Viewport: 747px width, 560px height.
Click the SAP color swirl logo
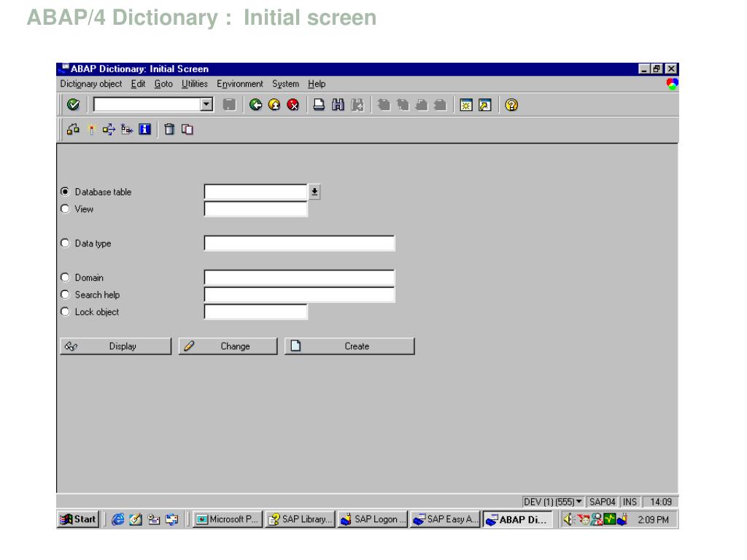[672, 85]
